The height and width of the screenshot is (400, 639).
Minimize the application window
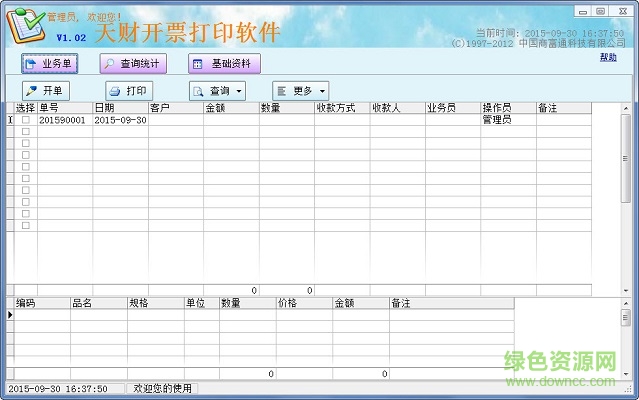[x=583, y=11]
